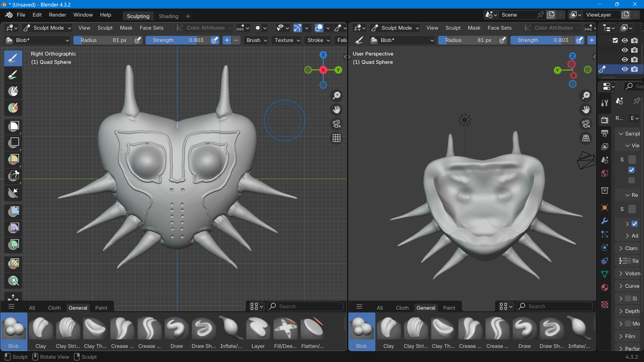The height and width of the screenshot is (362, 644).
Task: Open the Tool properties tab
Action: [x=605, y=103]
